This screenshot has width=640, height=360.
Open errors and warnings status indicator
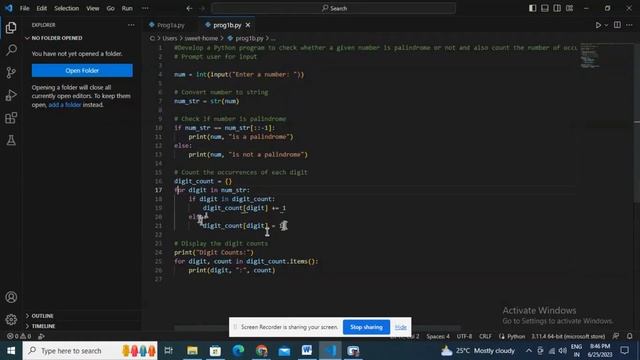click(x=19, y=336)
